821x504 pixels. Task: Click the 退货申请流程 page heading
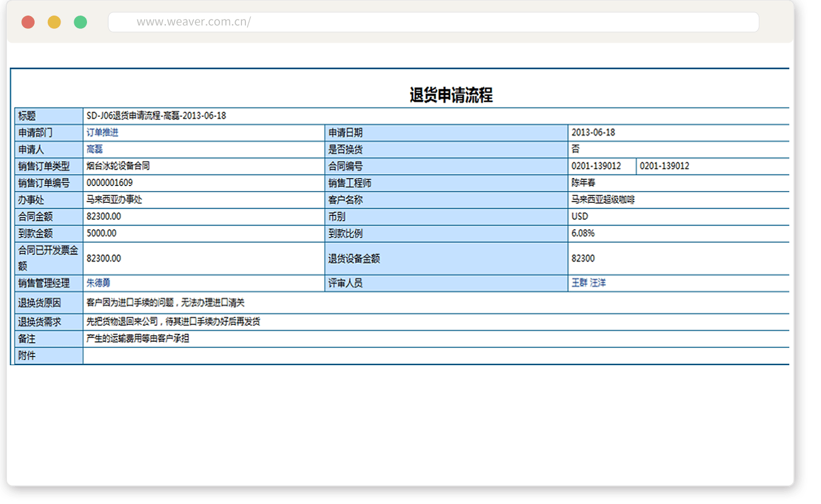click(451, 95)
